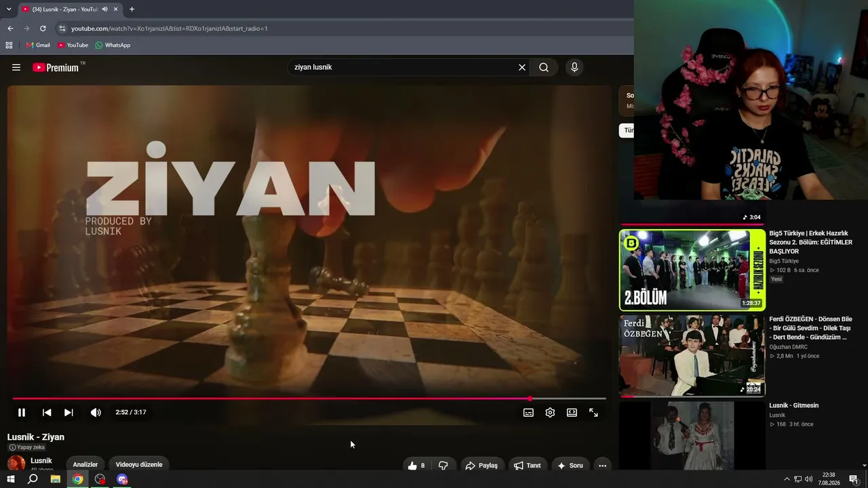Screen dimensions: 868x488
Task: Switch to Chrome on the taskbar
Action: point(78,479)
